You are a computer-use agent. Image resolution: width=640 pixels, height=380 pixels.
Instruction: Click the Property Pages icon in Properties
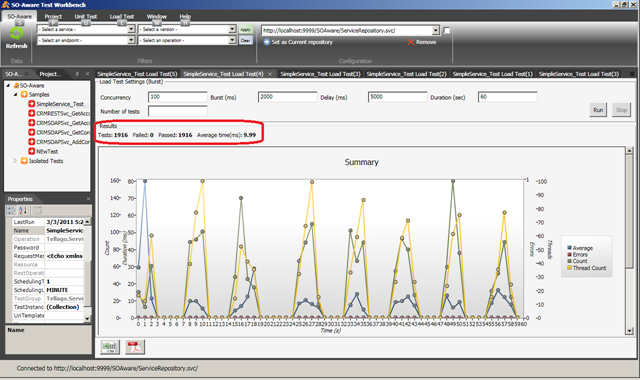point(37,210)
